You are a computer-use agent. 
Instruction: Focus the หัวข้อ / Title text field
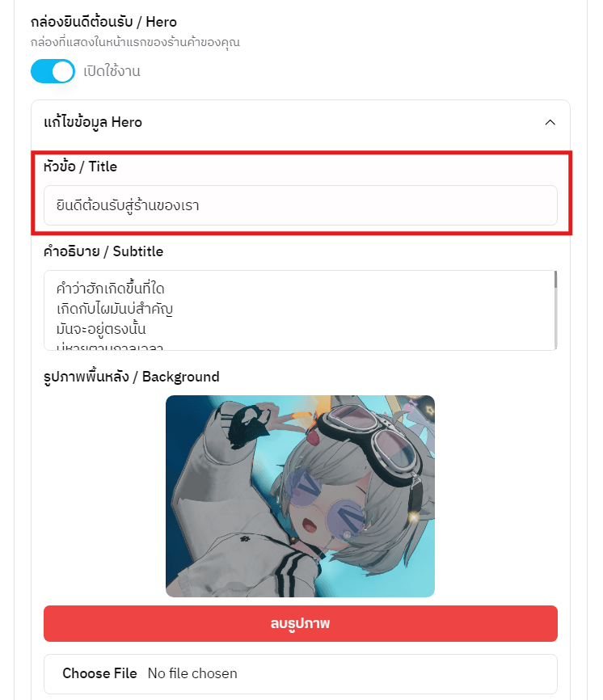[301, 205]
